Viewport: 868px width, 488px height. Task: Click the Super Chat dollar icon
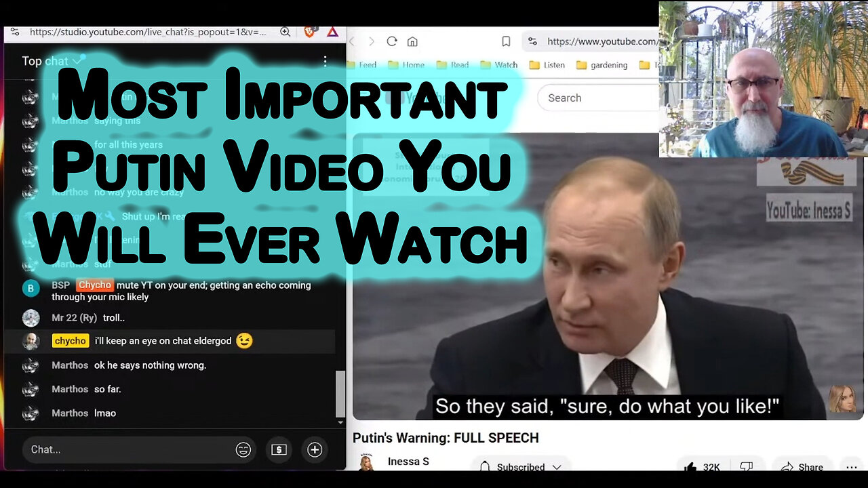[x=279, y=449]
